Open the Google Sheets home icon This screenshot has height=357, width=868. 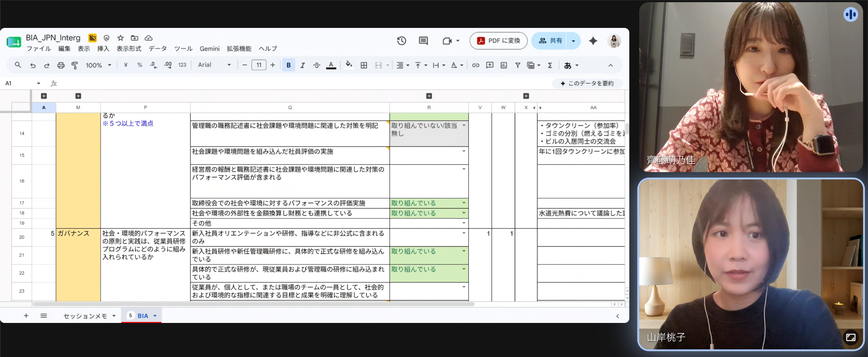pos(14,42)
